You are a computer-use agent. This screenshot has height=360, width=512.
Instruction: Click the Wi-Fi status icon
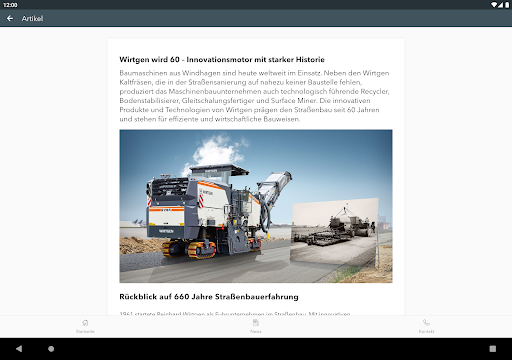(x=494, y=5)
